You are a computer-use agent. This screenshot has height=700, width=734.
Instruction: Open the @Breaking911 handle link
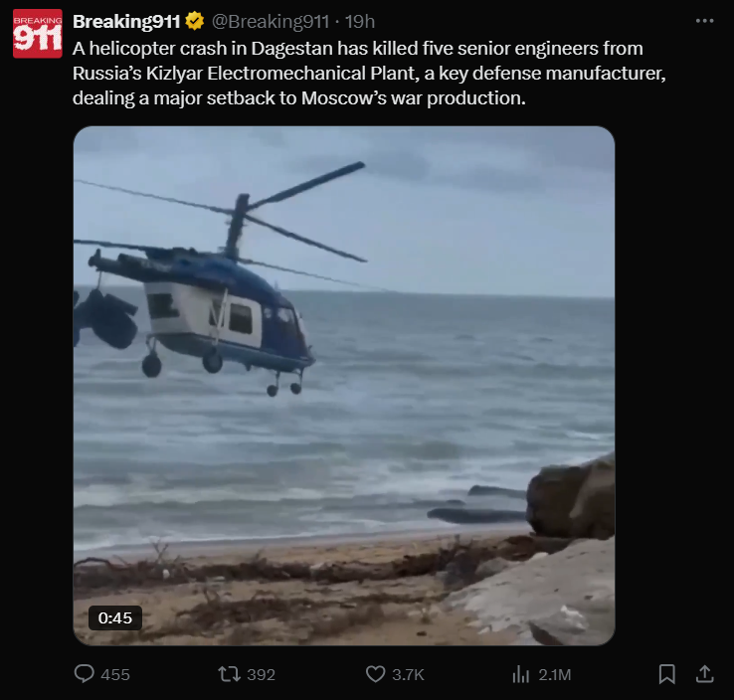tap(271, 22)
